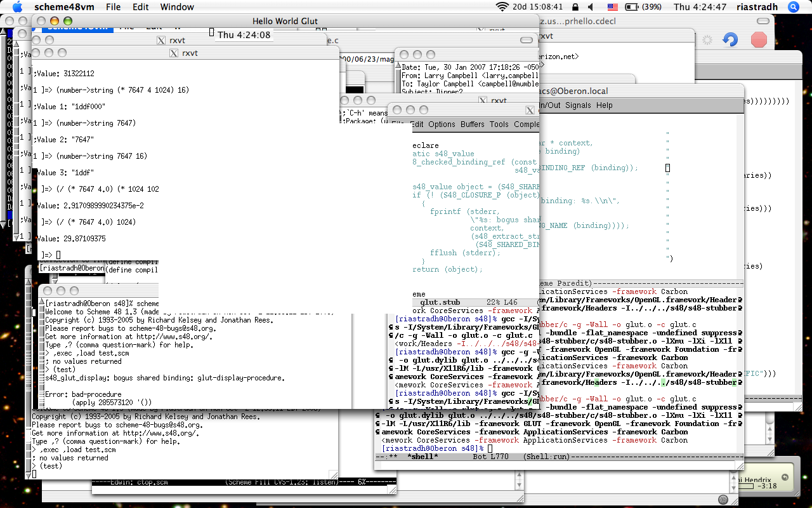Open the Wi-Fi status menu
The width and height of the screenshot is (812, 508).
[x=502, y=7]
